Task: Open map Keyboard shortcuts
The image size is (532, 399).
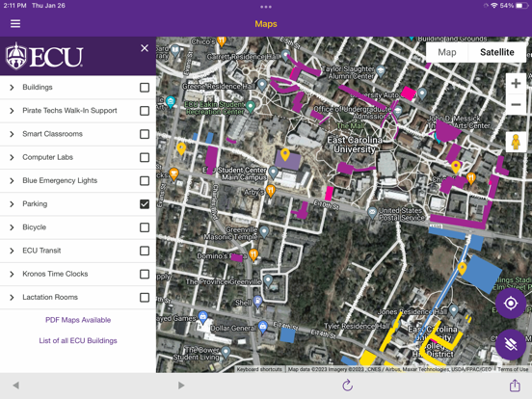Action: [x=259, y=369]
